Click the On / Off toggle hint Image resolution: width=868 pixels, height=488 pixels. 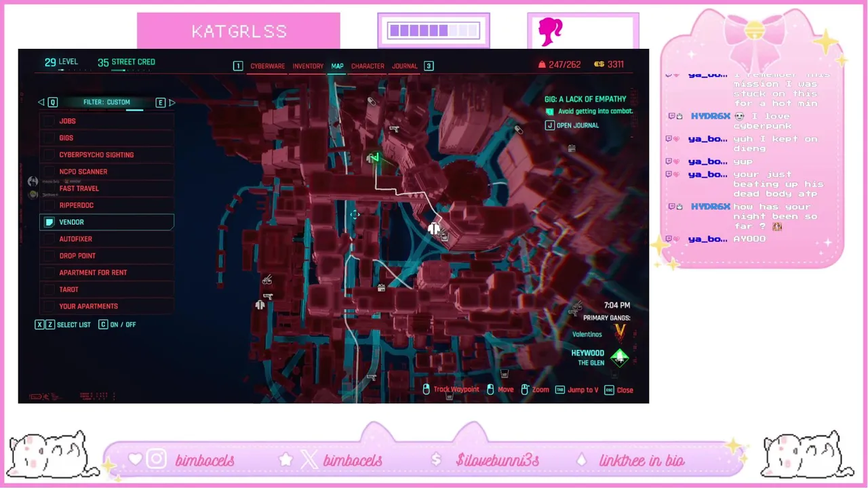click(117, 325)
